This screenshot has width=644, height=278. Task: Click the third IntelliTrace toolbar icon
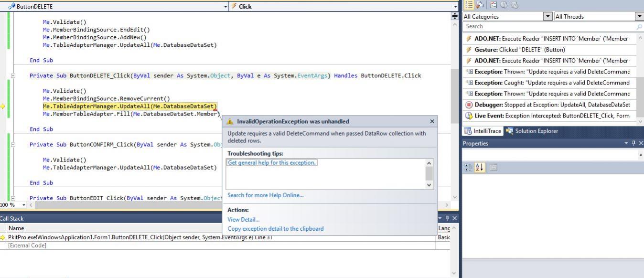click(x=494, y=5)
